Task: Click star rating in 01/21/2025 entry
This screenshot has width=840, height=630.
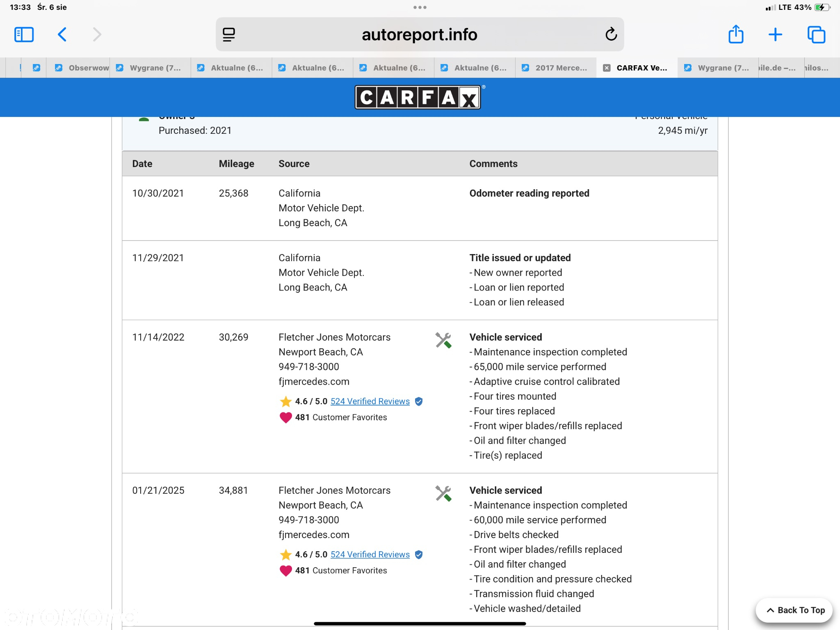Action: [286, 554]
